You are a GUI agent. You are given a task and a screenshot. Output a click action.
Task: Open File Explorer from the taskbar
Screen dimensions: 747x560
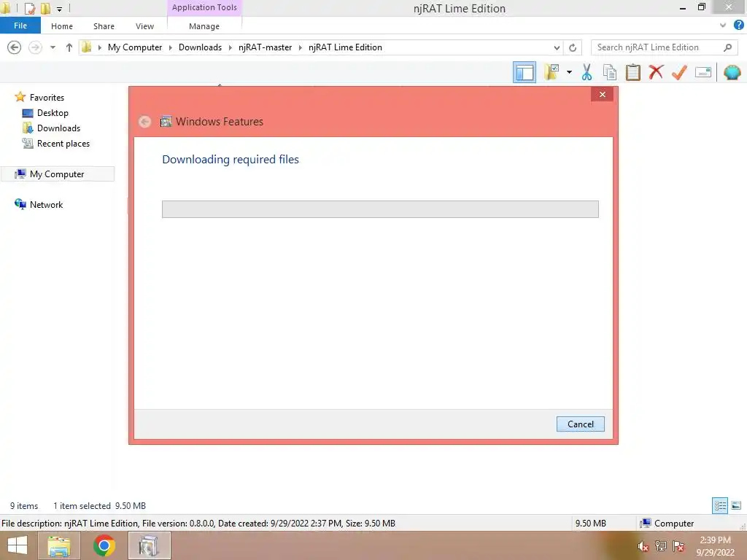coord(58,545)
